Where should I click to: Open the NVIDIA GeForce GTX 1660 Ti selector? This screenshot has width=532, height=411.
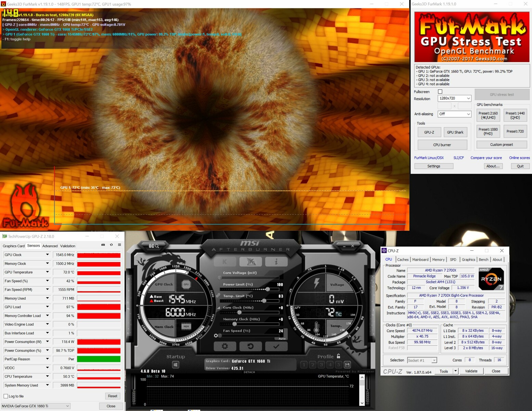click(36, 406)
